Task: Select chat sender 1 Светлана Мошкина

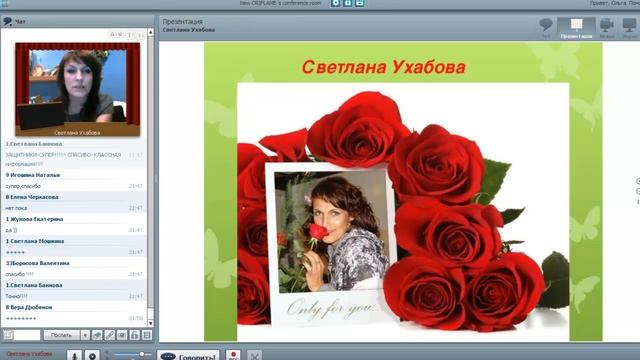Action: [x=35, y=241]
